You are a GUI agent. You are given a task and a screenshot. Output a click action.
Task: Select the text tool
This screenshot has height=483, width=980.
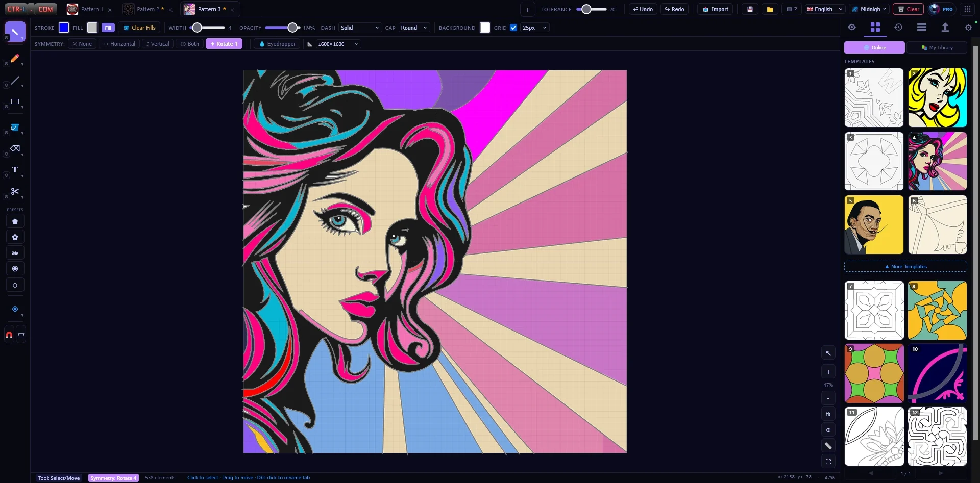coord(15,170)
